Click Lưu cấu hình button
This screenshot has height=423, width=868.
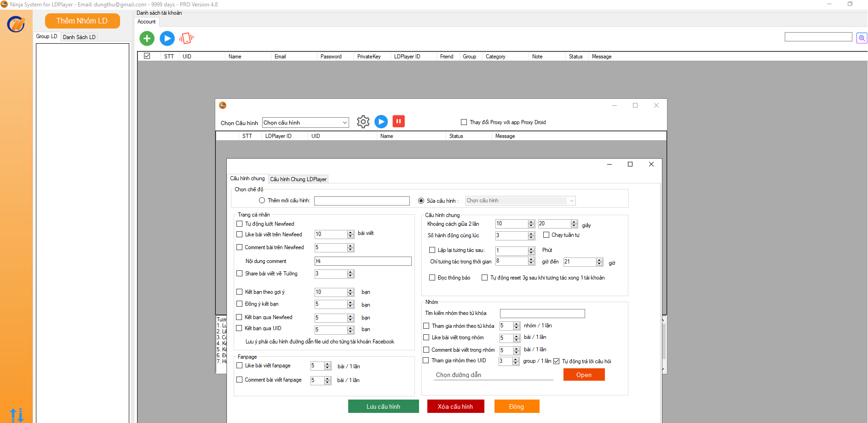[384, 406]
